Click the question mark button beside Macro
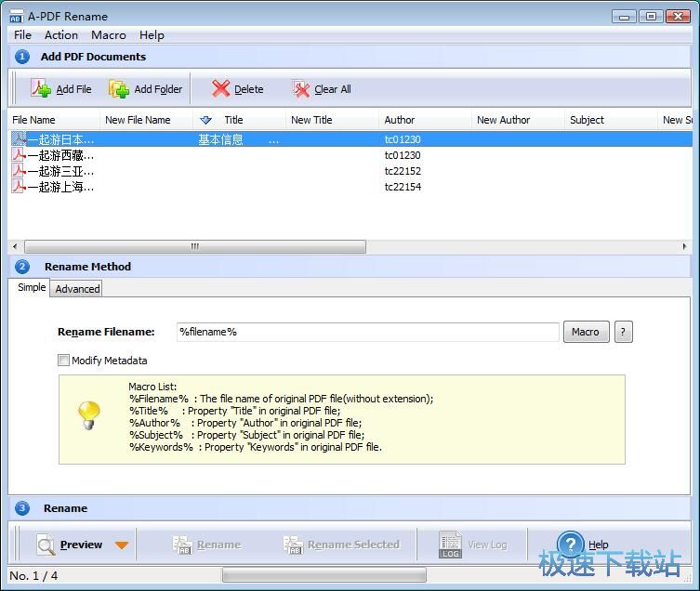Screen dimensions: 700x591 [624, 332]
